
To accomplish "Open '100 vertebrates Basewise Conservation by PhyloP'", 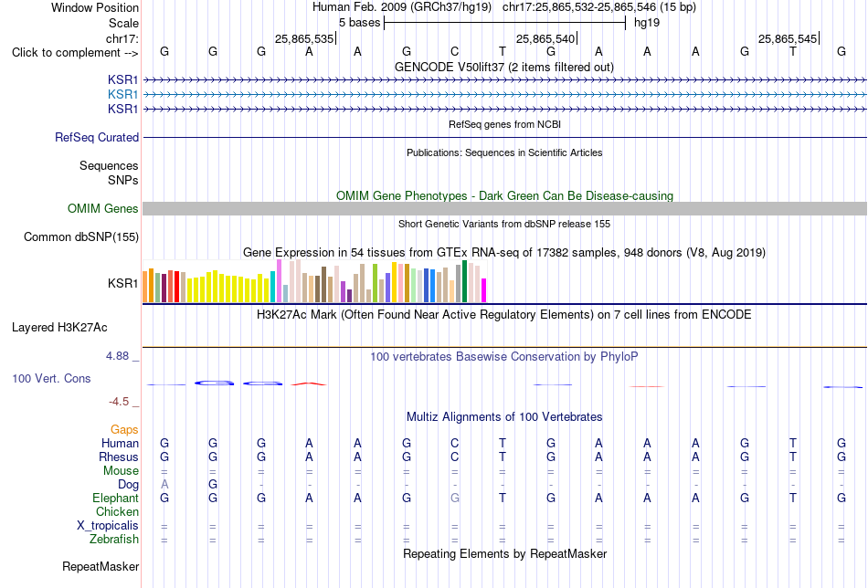I will pos(504,357).
